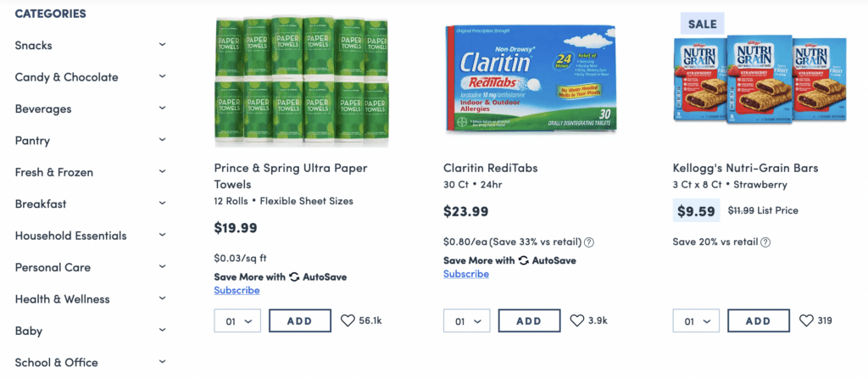868x379 pixels.
Task: Open the Kellogg's Nutri-Grain Bars product title
Action: [x=745, y=168]
